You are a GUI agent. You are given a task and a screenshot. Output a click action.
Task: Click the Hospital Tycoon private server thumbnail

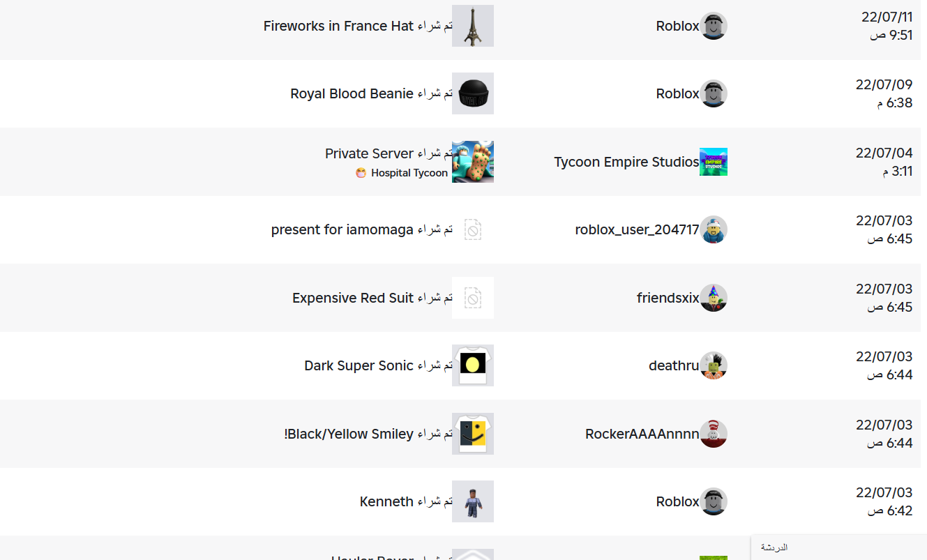tap(473, 162)
